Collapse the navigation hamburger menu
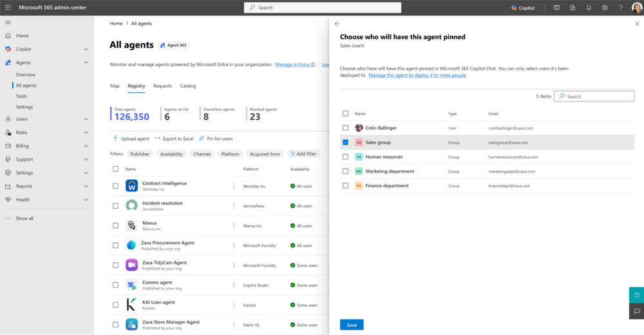The image size is (644, 335). [8, 23]
